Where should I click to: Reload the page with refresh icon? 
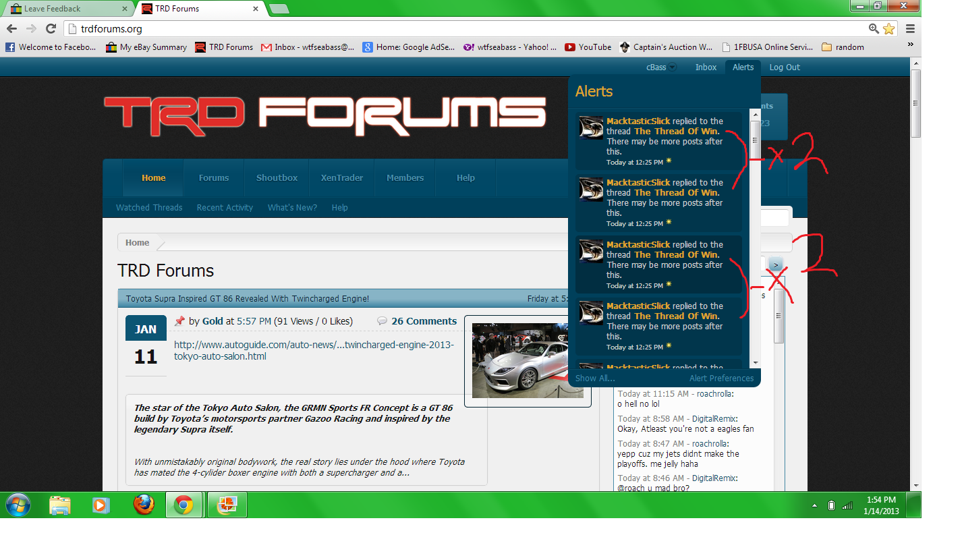(51, 28)
